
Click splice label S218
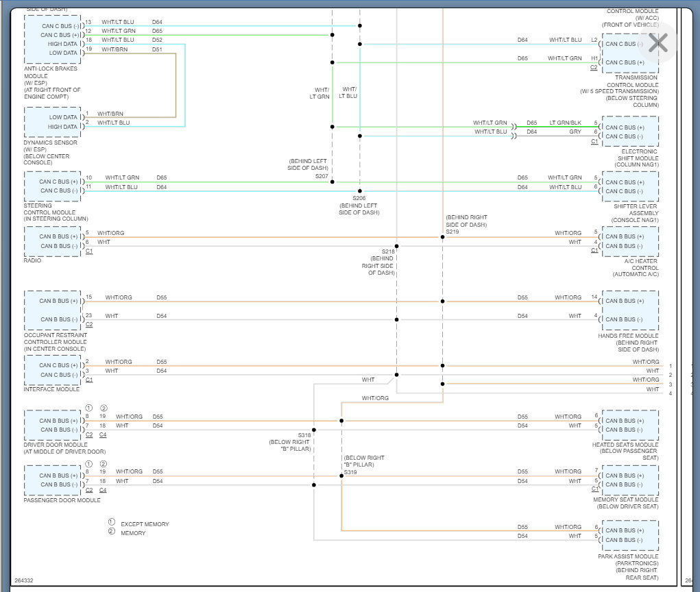point(388,251)
